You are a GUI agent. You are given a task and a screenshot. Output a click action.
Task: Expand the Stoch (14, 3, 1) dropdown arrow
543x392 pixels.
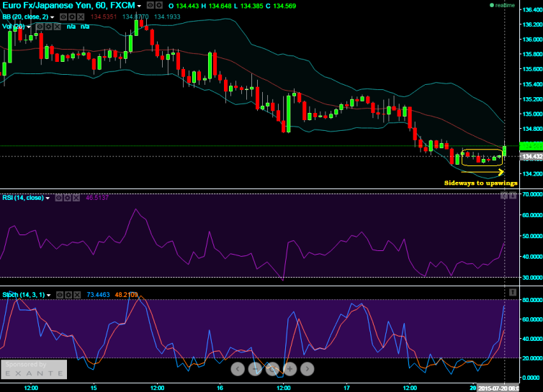49,295
